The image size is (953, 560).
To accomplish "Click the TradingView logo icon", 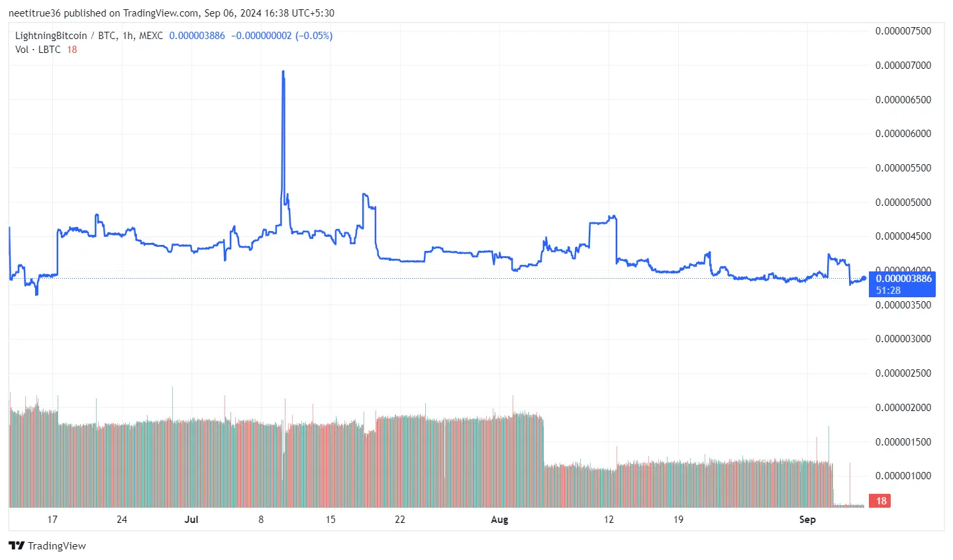I will [17, 545].
